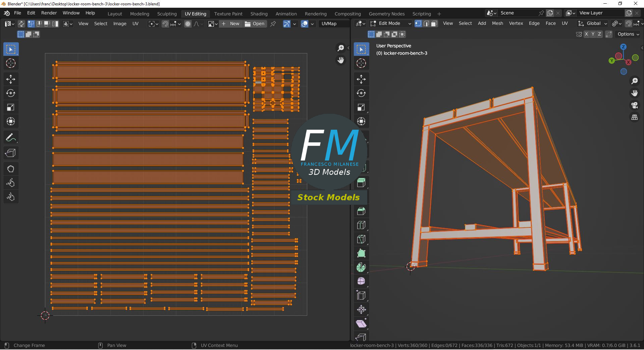Toggle snapping in the UV editor

pos(165,24)
